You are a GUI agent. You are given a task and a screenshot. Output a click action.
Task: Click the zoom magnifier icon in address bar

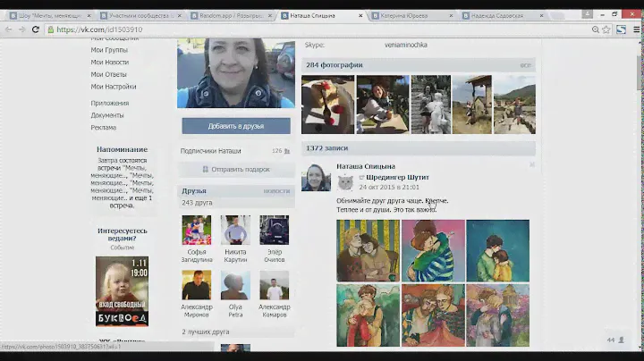click(x=597, y=29)
